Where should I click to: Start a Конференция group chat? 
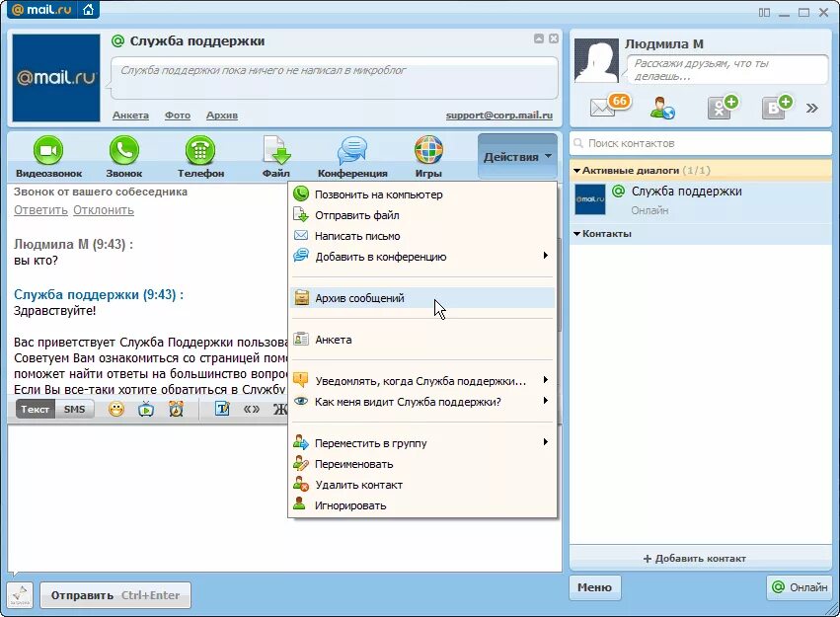(352, 150)
